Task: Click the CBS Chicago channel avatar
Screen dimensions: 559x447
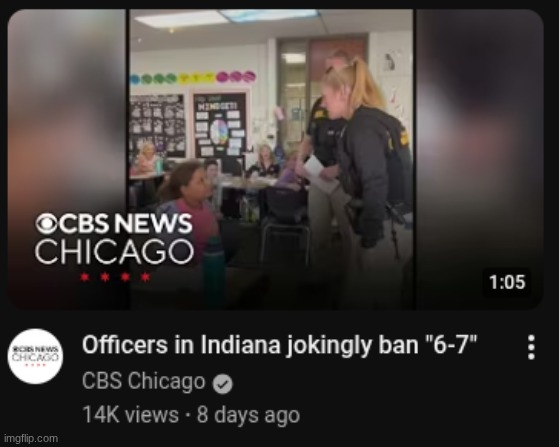Action: coord(35,356)
